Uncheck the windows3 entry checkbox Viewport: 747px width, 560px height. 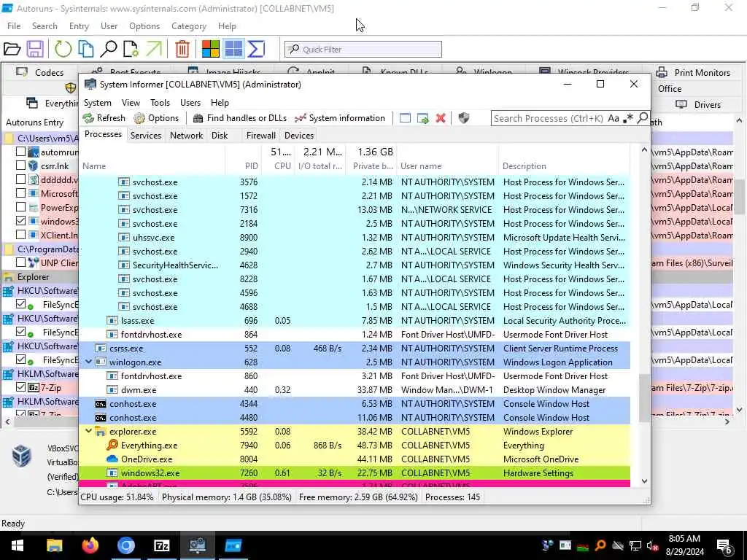click(20, 221)
